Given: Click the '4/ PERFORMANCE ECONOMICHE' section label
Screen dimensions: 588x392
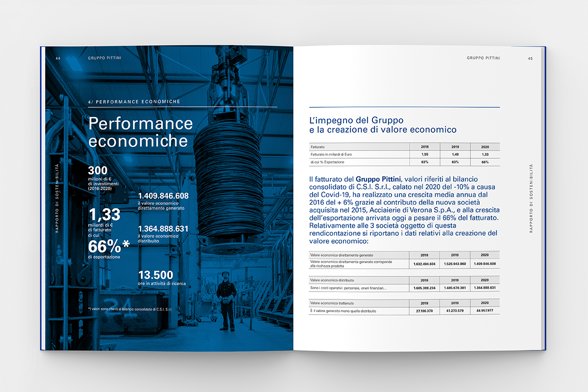Looking at the screenshot, I should (x=134, y=102).
